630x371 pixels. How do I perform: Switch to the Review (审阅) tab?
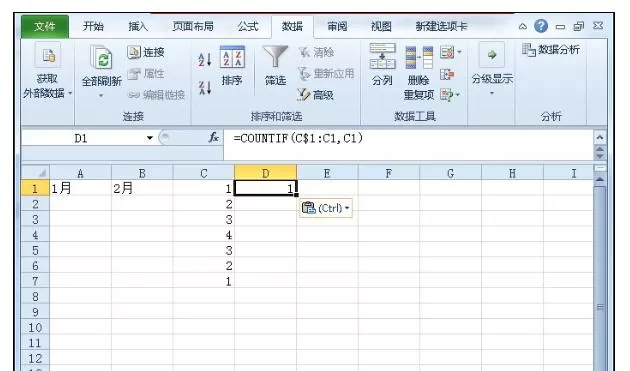pos(337,27)
